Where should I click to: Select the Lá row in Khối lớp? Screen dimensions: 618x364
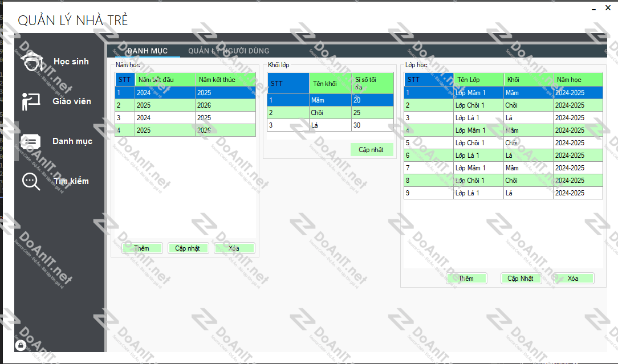pyautogui.click(x=330, y=125)
